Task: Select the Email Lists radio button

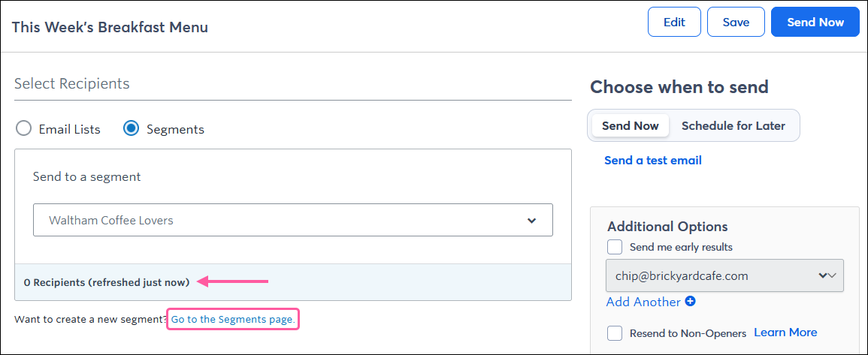Action: (x=23, y=129)
